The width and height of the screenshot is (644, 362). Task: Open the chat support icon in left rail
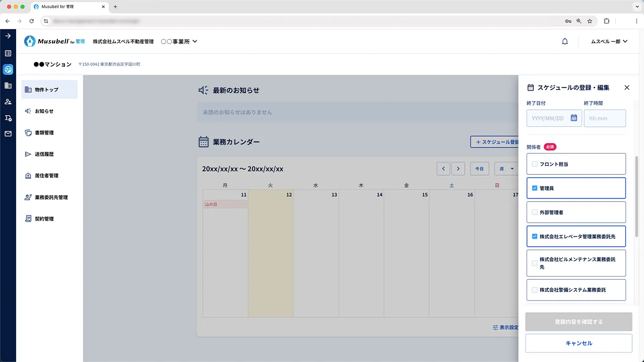tap(8, 69)
